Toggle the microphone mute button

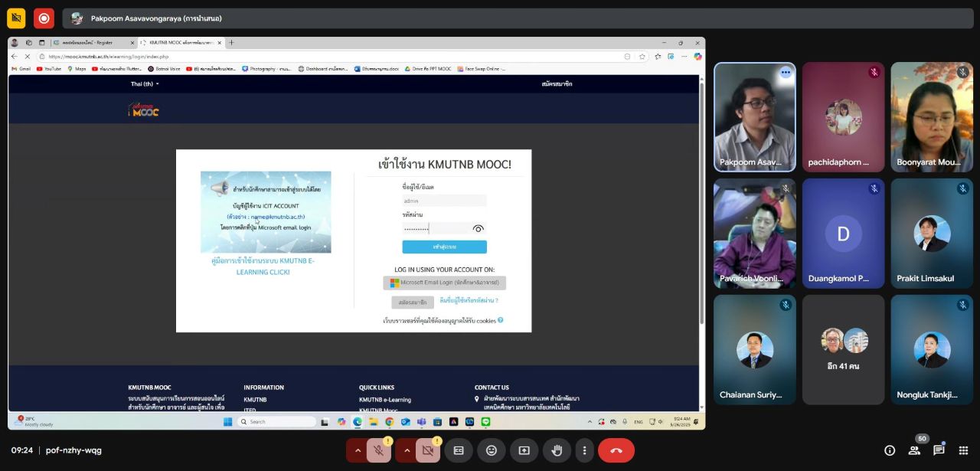click(378, 450)
